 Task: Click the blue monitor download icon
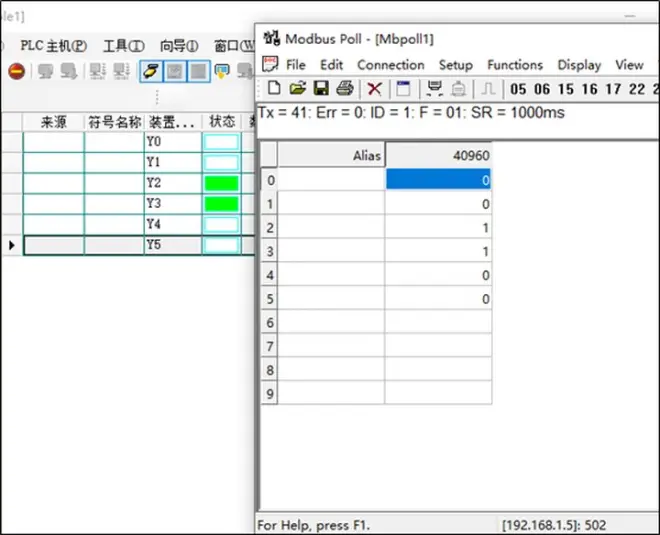[x=222, y=71]
